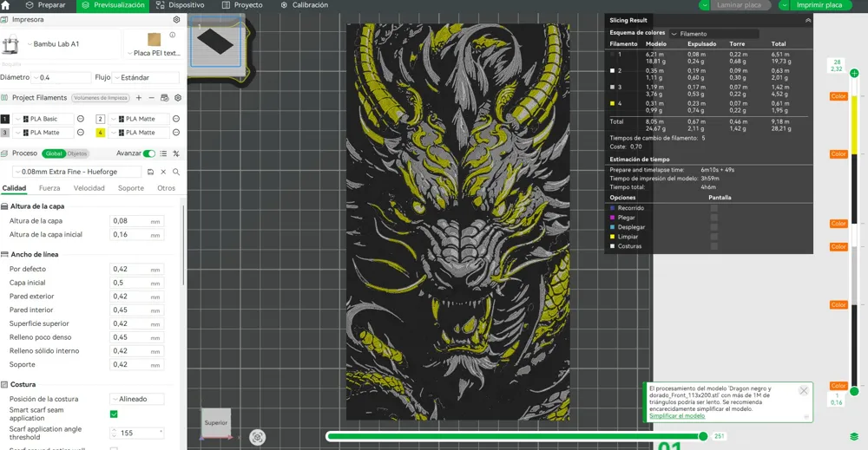
Task: Open Esquema de colores Filamento dropdown
Action: tap(713, 34)
